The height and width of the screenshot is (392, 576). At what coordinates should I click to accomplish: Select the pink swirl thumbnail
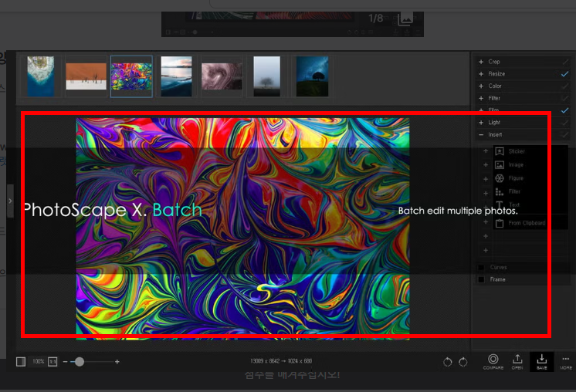[x=222, y=76]
